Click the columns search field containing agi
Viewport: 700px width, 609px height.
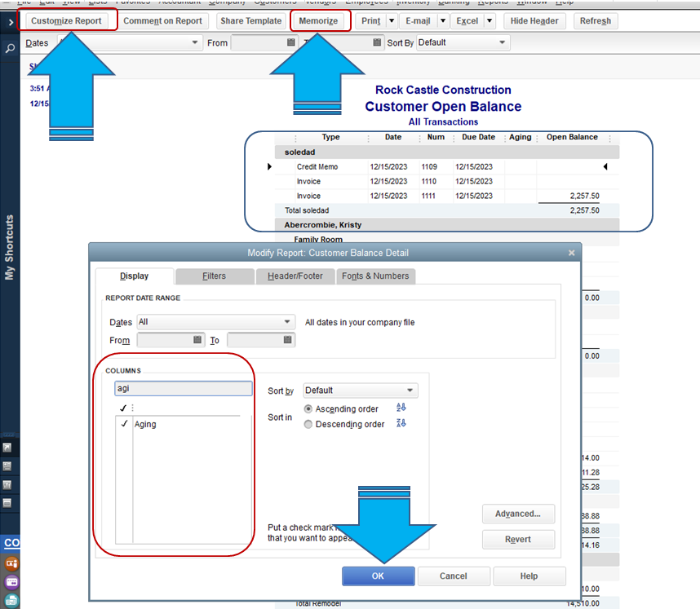[184, 388]
